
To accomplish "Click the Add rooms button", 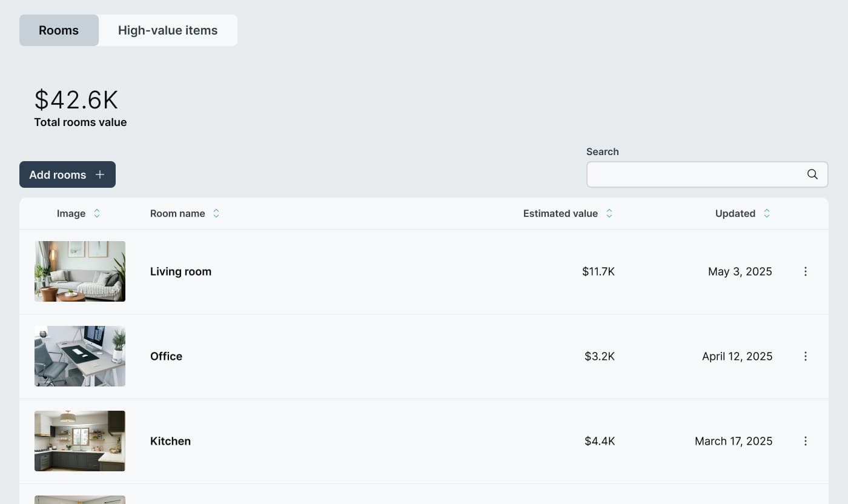I will [x=67, y=174].
